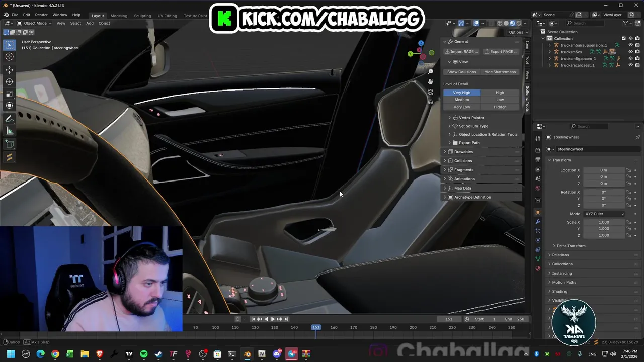Open Object properties tab icon
The height and width of the screenshot is (362, 644).
538,212
